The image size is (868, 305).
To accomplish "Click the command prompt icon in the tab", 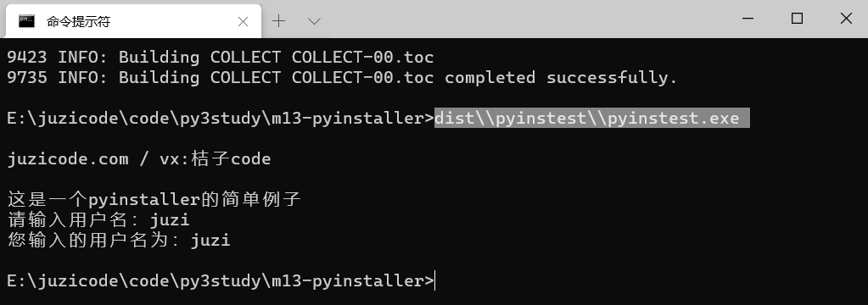I will click(x=26, y=21).
